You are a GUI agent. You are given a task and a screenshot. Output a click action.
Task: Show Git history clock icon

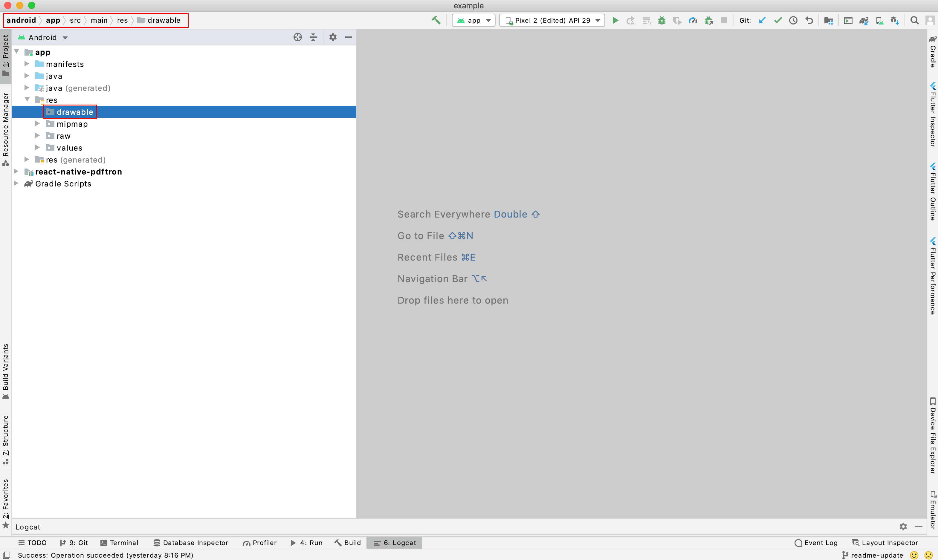[793, 20]
